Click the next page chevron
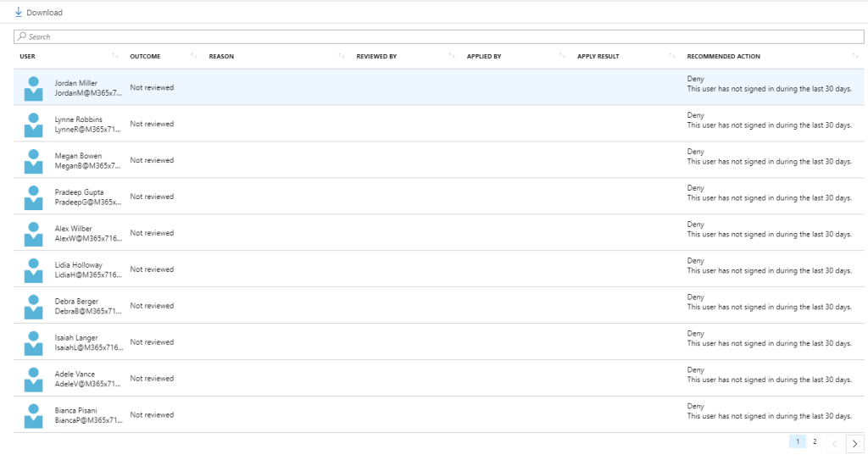Viewport: 868px width, 466px height. tap(854, 444)
